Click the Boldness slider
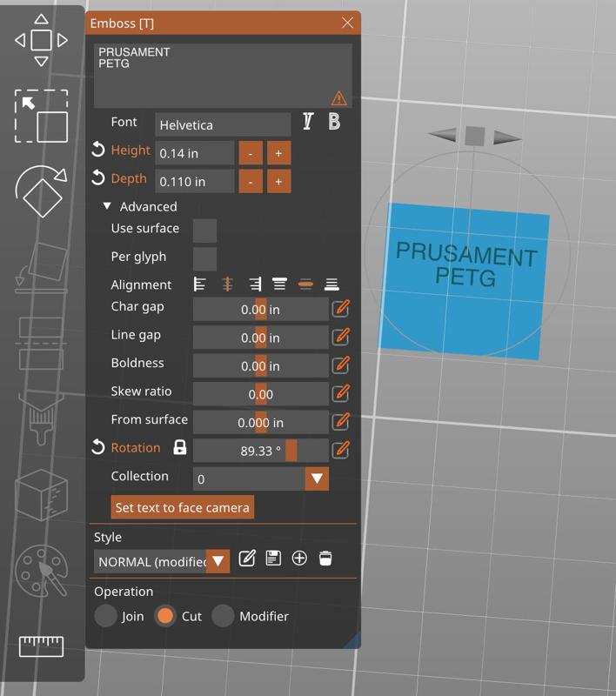616x696 pixels. pyautogui.click(x=261, y=365)
